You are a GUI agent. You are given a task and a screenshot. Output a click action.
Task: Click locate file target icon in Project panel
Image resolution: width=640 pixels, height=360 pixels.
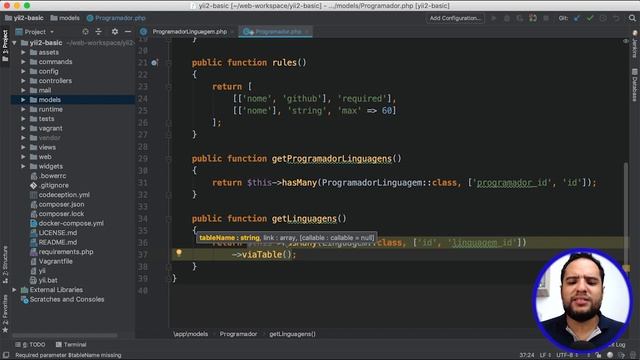[85, 31]
